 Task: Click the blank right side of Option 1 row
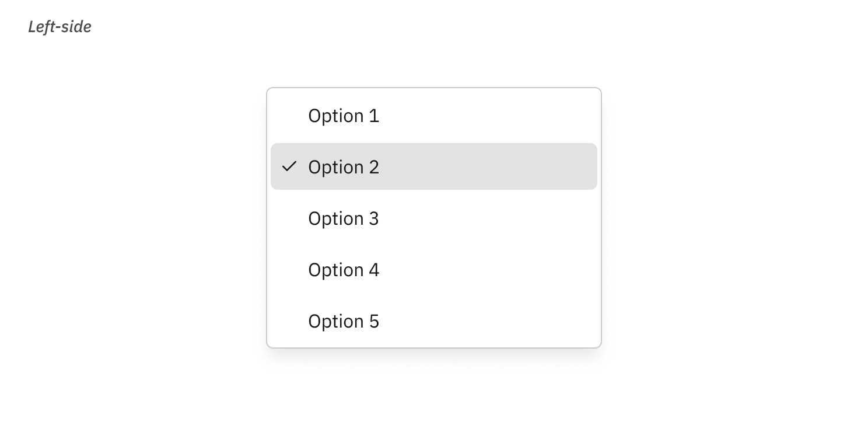pyautogui.click(x=489, y=115)
